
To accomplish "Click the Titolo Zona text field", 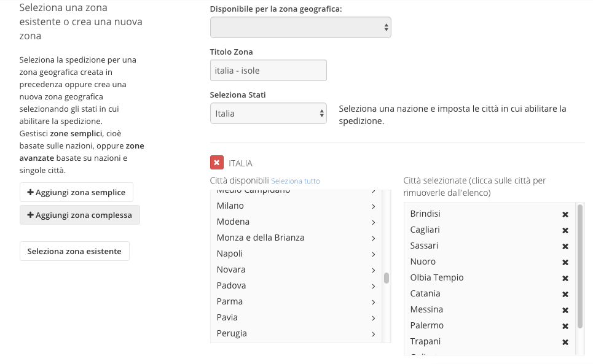I will (x=268, y=71).
